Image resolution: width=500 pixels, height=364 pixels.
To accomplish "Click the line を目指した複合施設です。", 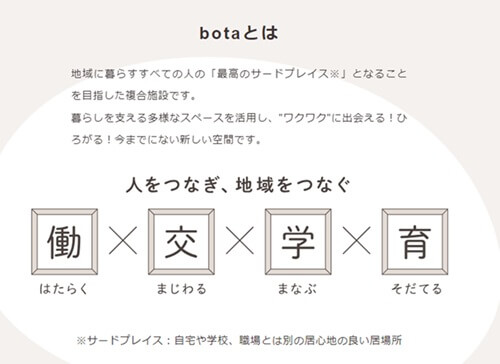I will coord(134,96).
